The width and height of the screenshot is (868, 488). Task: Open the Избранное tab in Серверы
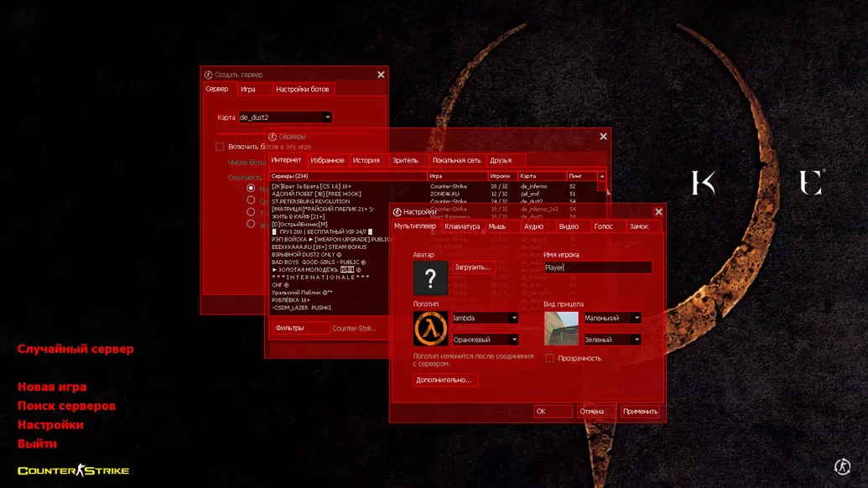(327, 160)
